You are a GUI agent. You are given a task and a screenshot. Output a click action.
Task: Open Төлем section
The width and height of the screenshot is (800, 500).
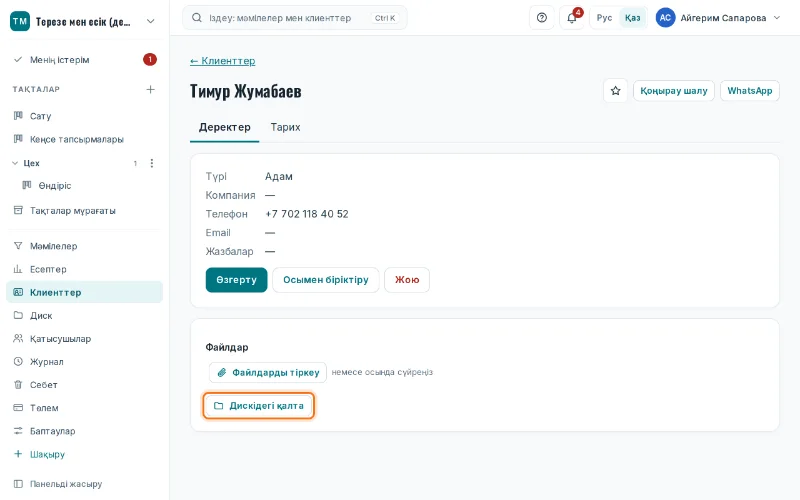(x=84, y=408)
